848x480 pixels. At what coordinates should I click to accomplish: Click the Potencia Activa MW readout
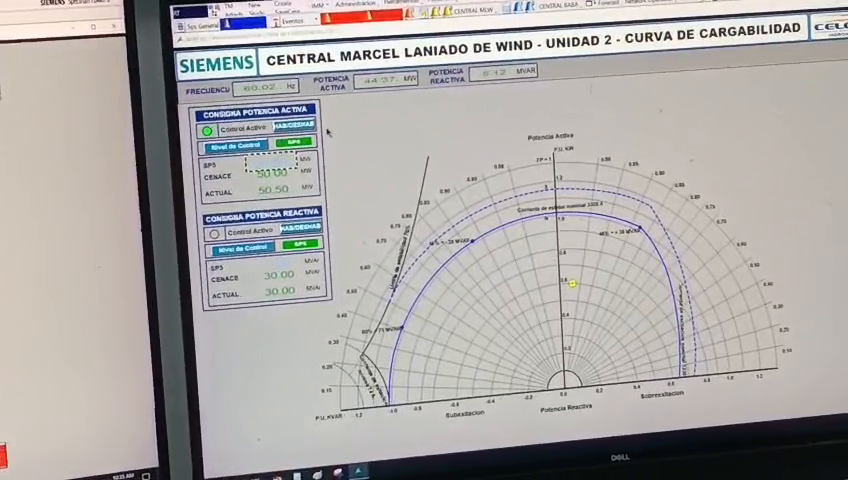[386, 80]
